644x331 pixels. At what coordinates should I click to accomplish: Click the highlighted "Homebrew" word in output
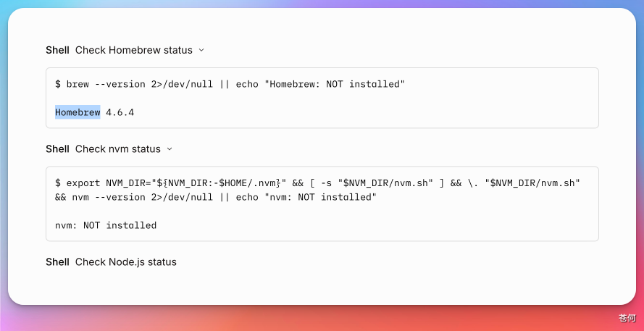tap(78, 112)
